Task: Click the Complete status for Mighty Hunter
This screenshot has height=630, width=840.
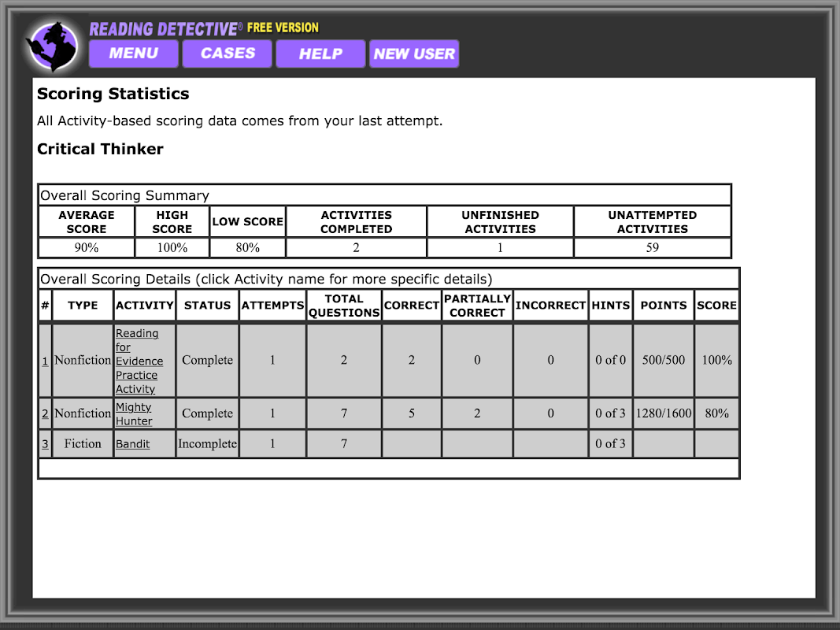Action: pos(207,413)
